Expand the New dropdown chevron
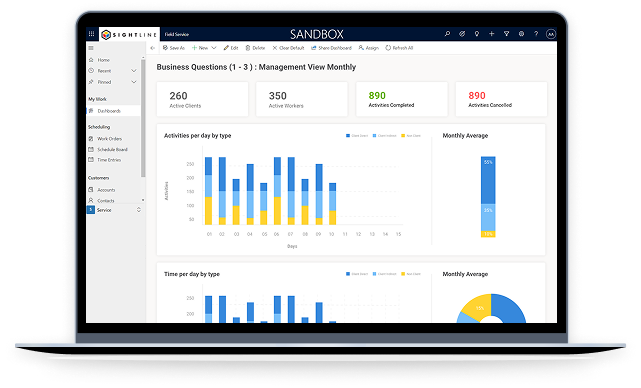This screenshot has width=641, height=388. [x=214, y=48]
